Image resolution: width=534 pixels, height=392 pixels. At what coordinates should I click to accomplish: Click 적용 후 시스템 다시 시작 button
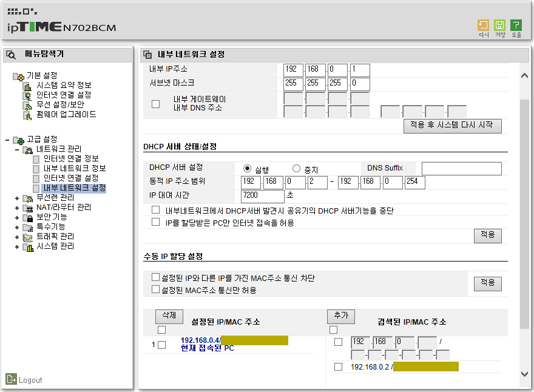pos(453,126)
